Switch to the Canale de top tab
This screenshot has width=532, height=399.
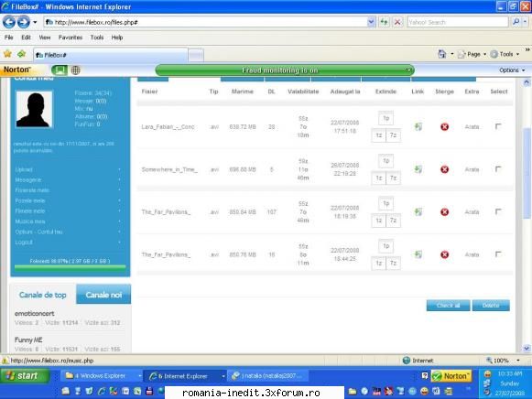[x=43, y=295]
